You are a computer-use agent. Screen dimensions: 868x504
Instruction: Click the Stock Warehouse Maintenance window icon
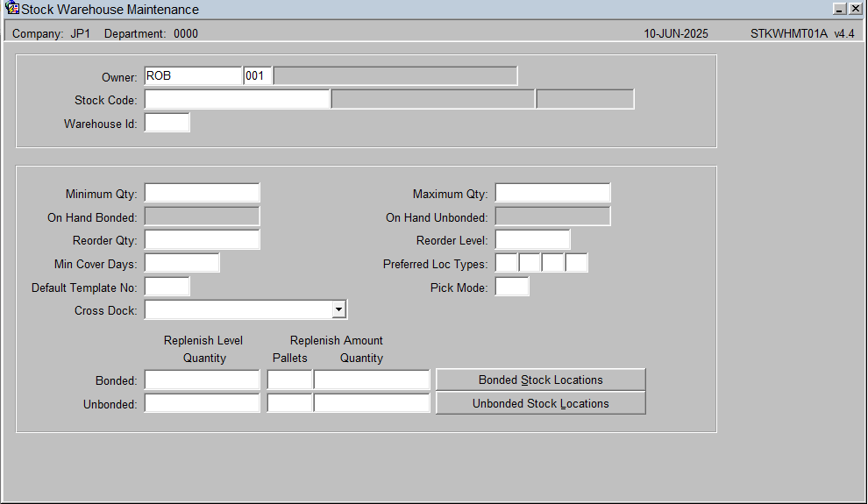click(11, 8)
